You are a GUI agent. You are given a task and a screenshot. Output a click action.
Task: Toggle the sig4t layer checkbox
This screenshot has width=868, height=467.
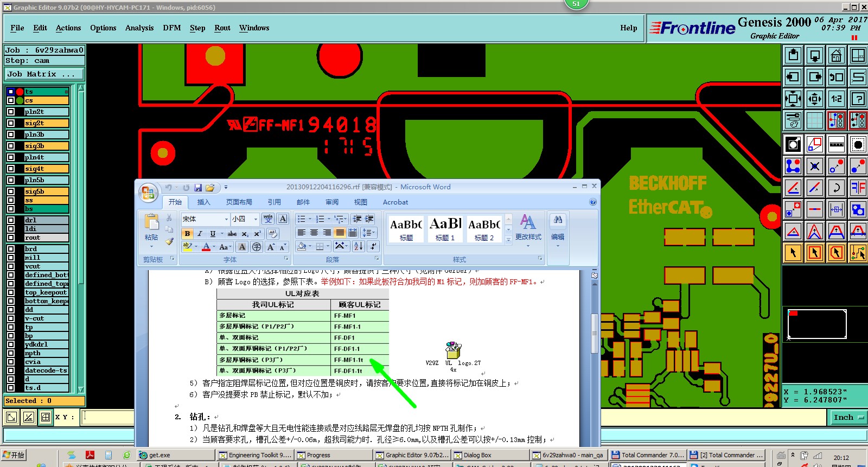[11, 169]
